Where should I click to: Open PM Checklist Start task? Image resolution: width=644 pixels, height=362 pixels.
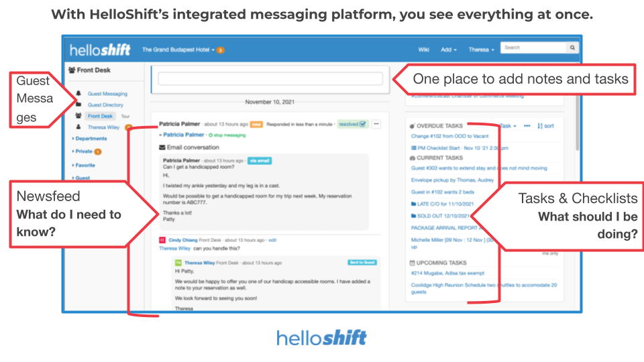tap(460, 148)
